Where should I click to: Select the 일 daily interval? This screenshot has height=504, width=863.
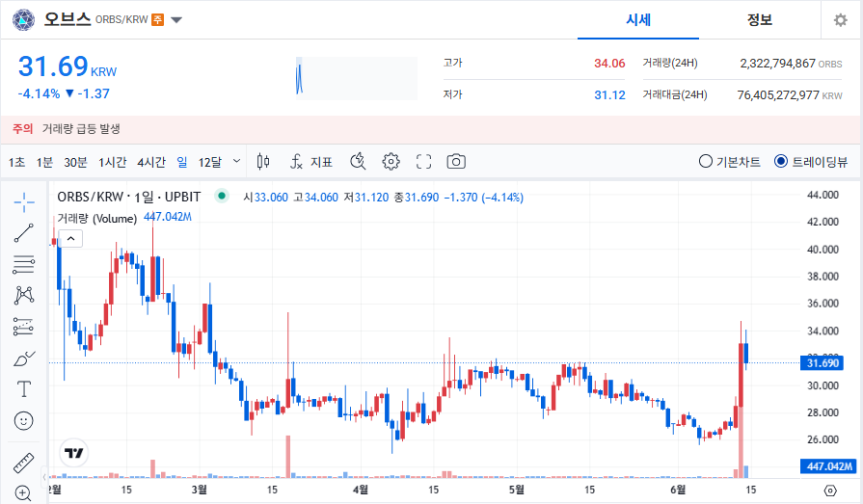[x=182, y=162]
